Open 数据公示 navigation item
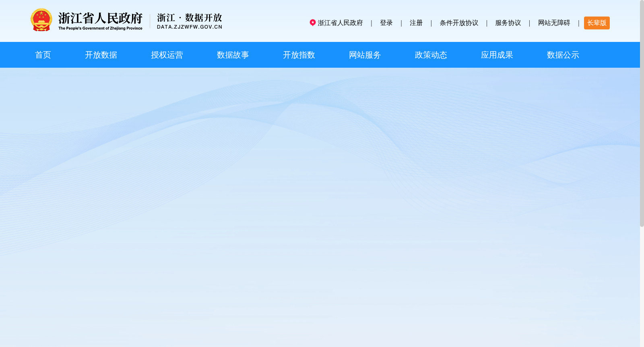 (x=563, y=55)
